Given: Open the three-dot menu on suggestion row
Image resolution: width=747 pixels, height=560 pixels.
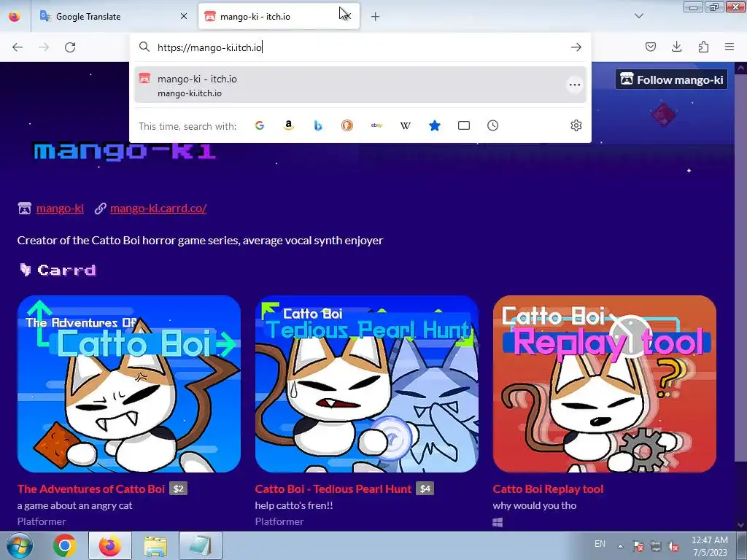Looking at the screenshot, I should [x=575, y=85].
